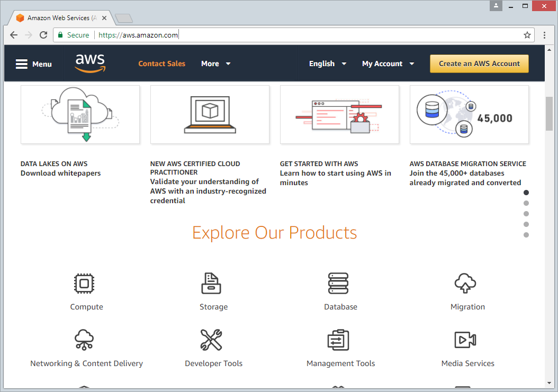
Task: Expand the More dropdown
Action: click(215, 63)
